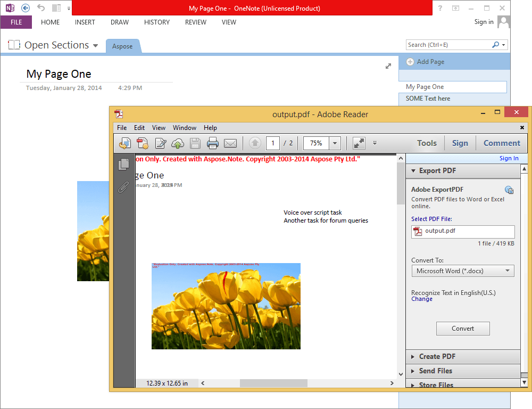Click the Adobe Reader menu bar close X
The width and height of the screenshot is (532, 409).
522,128
